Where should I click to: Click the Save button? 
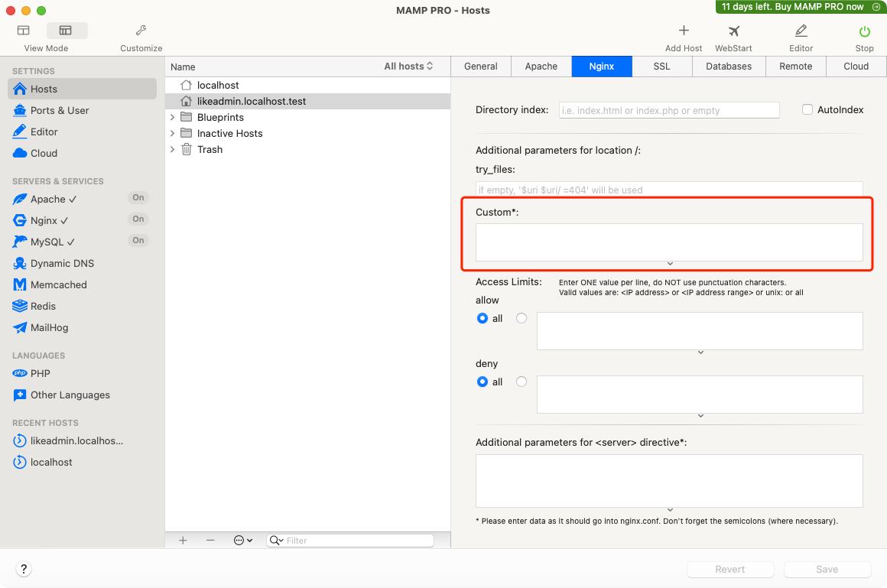(827, 569)
